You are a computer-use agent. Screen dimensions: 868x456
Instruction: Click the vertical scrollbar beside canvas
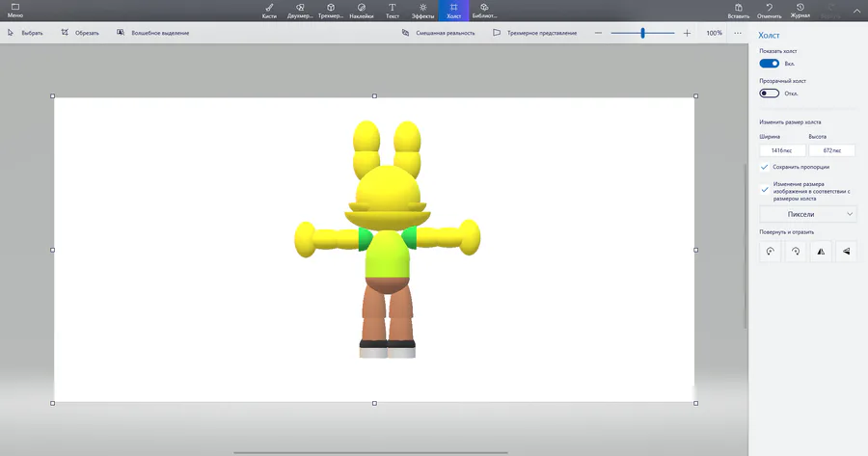point(746,244)
